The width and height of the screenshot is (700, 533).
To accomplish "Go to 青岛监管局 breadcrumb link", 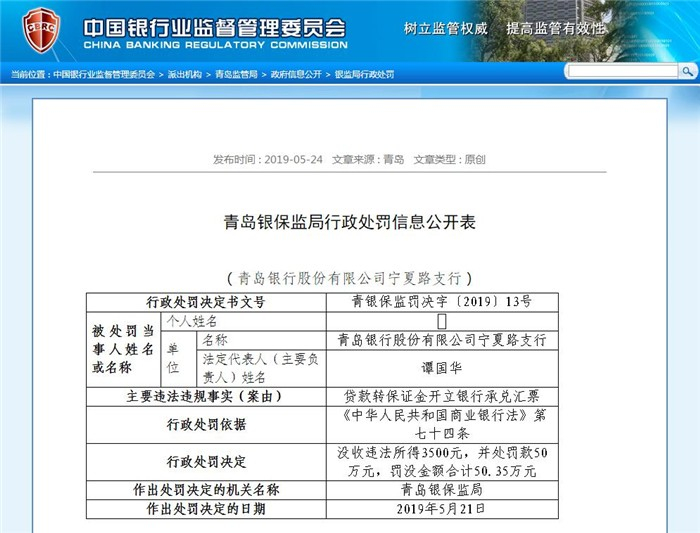I will (236, 75).
